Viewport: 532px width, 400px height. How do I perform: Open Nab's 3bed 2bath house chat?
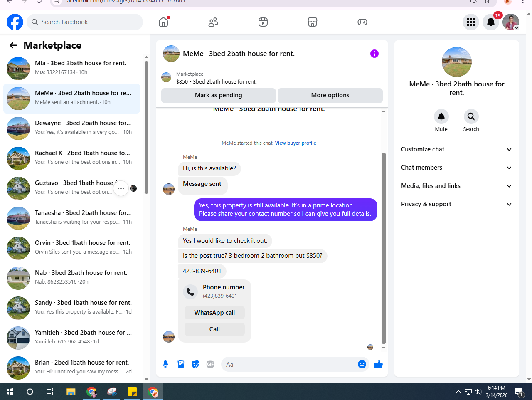[x=71, y=278]
